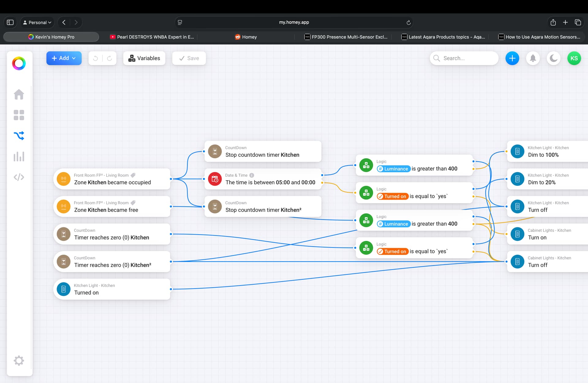Click the blue plus button next to Search
588x383 pixels.
(512, 58)
